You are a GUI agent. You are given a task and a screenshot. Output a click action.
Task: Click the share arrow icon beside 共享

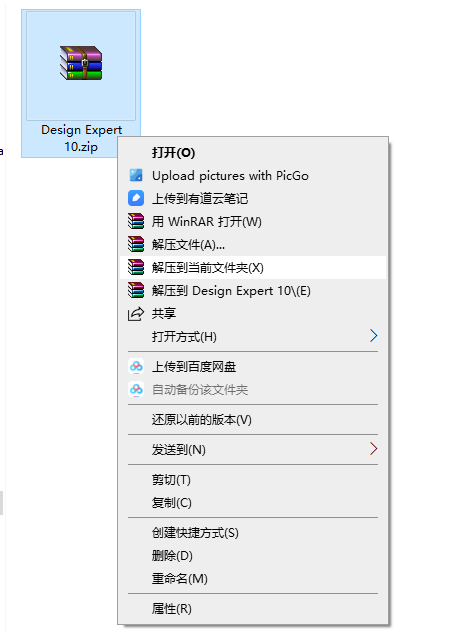[136, 314]
